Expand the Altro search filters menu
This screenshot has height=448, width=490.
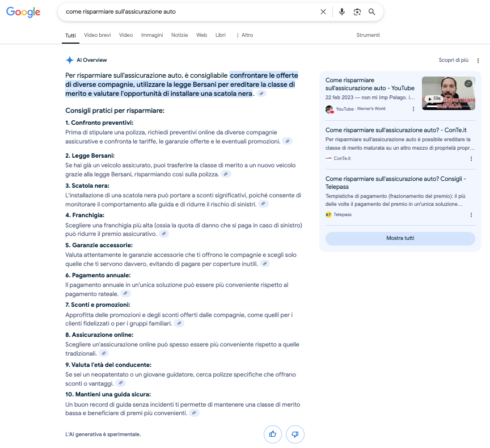pyautogui.click(x=244, y=35)
